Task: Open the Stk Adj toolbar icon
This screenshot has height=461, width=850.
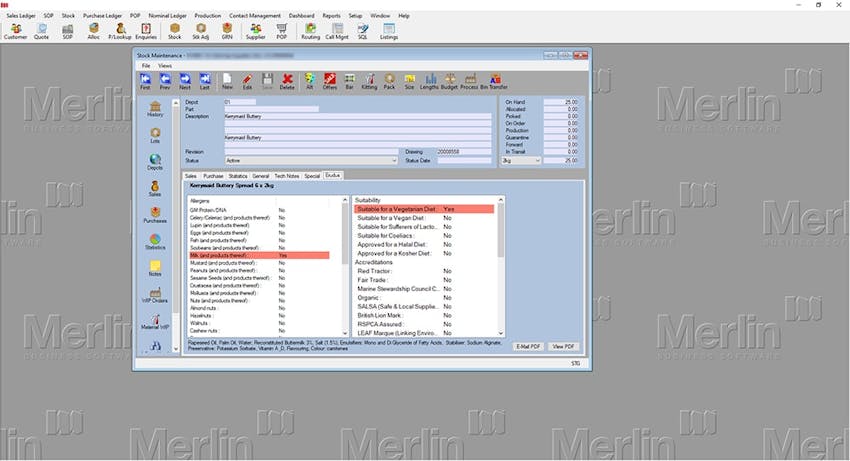Action: coord(201,31)
